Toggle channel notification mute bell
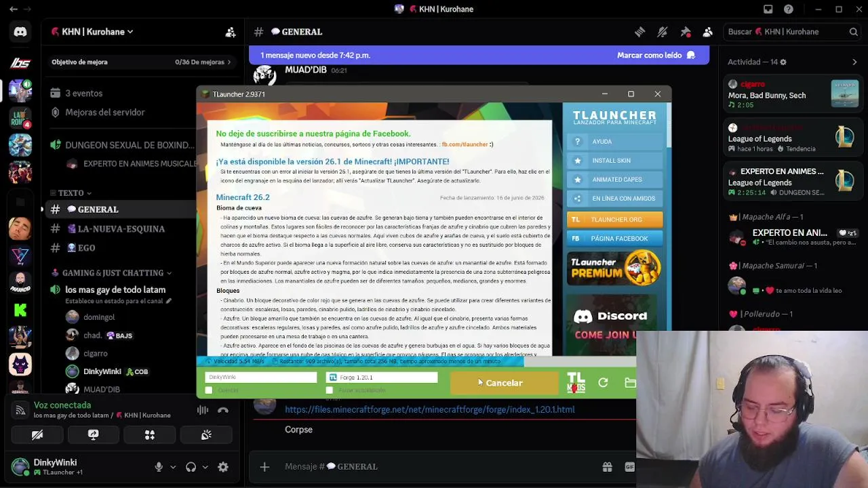868x488 pixels. pos(663,32)
